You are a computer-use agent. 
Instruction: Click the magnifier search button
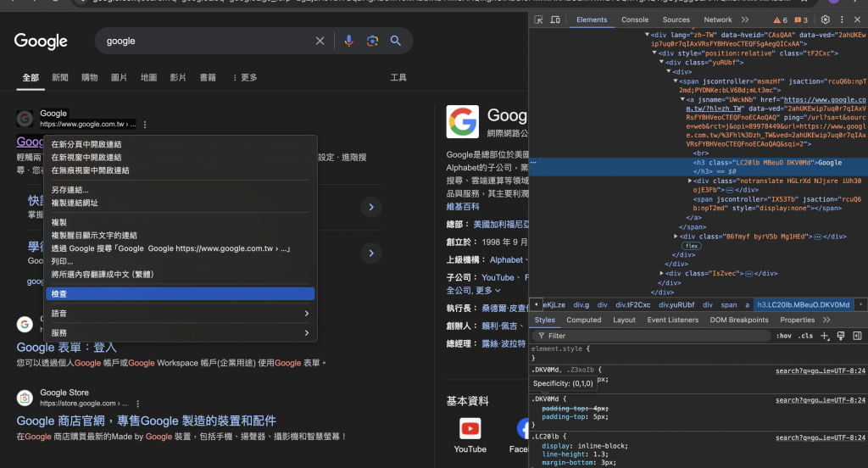(396, 41)
